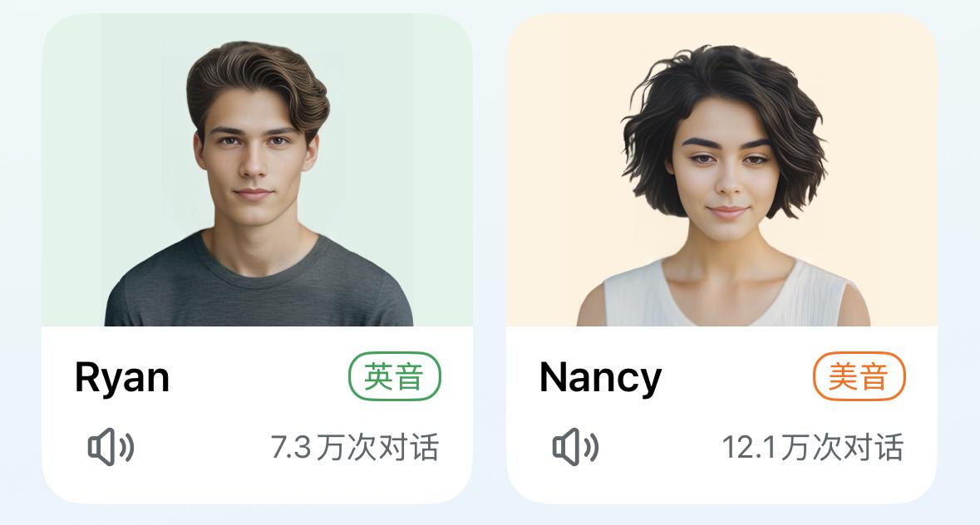Viewport: 980px width, 525px height.
Task: Open Nancy's portrait photo
Action: coord(721,169)
